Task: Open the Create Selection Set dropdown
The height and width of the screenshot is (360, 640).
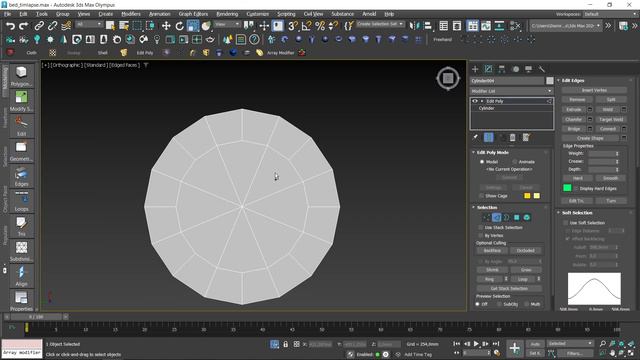Action: point(380,24)
